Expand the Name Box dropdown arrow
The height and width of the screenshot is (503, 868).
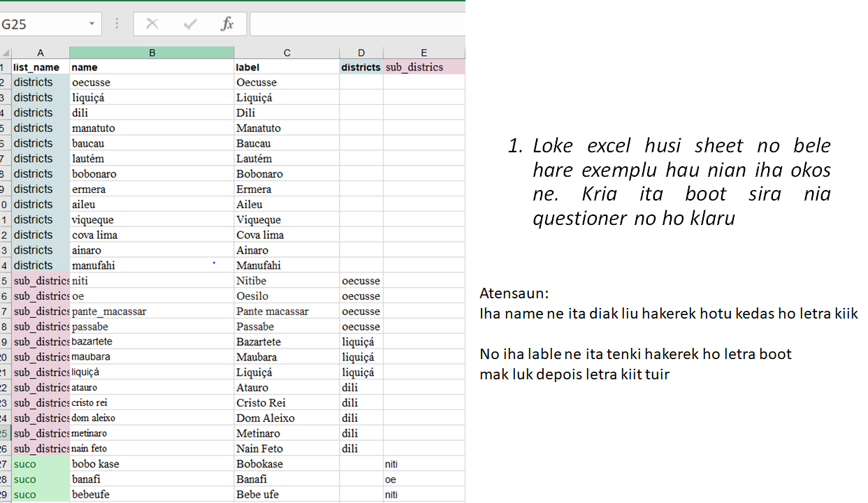[92, 24]
